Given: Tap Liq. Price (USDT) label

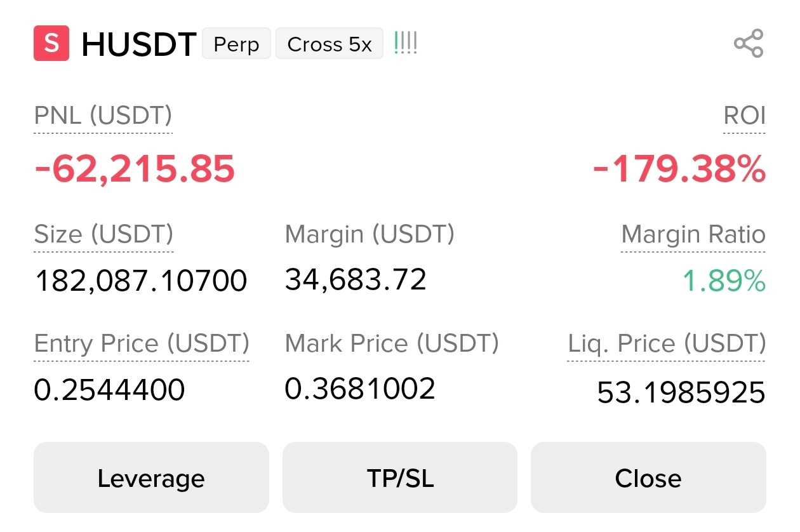Looking at the screenshot, I should (x=667, y=343).
